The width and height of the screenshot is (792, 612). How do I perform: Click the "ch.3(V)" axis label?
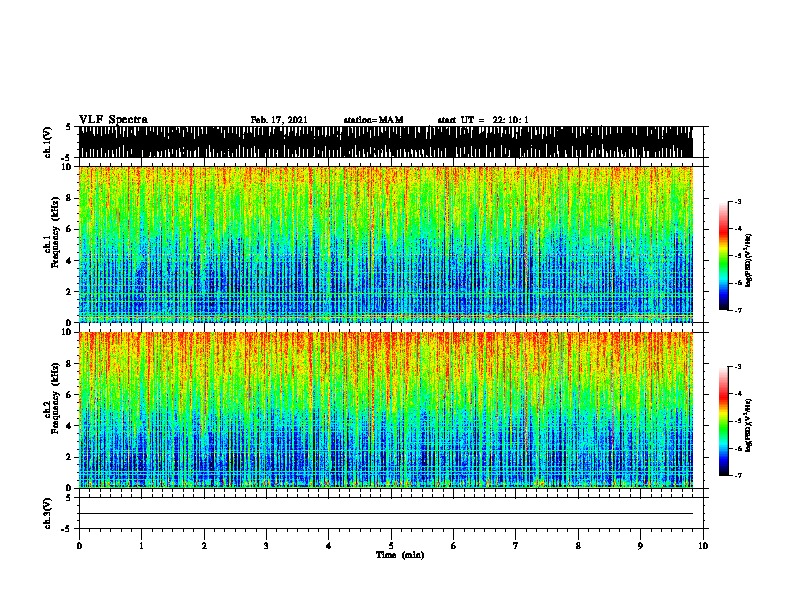pos(47,513)
